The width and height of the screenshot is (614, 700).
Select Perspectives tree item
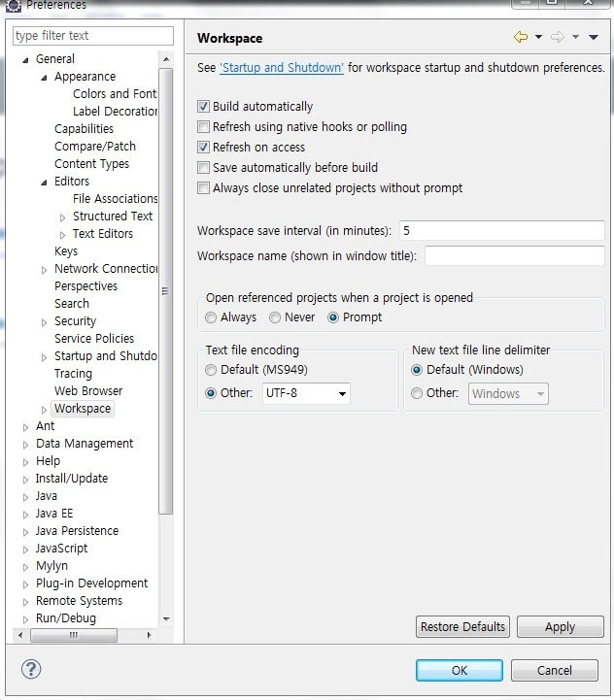(x=85, y=285)
